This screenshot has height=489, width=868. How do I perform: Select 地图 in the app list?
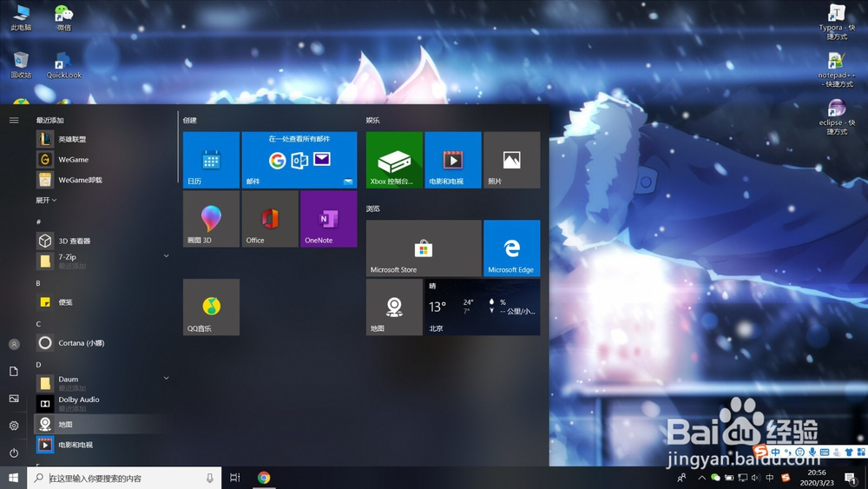click(102, 424)
